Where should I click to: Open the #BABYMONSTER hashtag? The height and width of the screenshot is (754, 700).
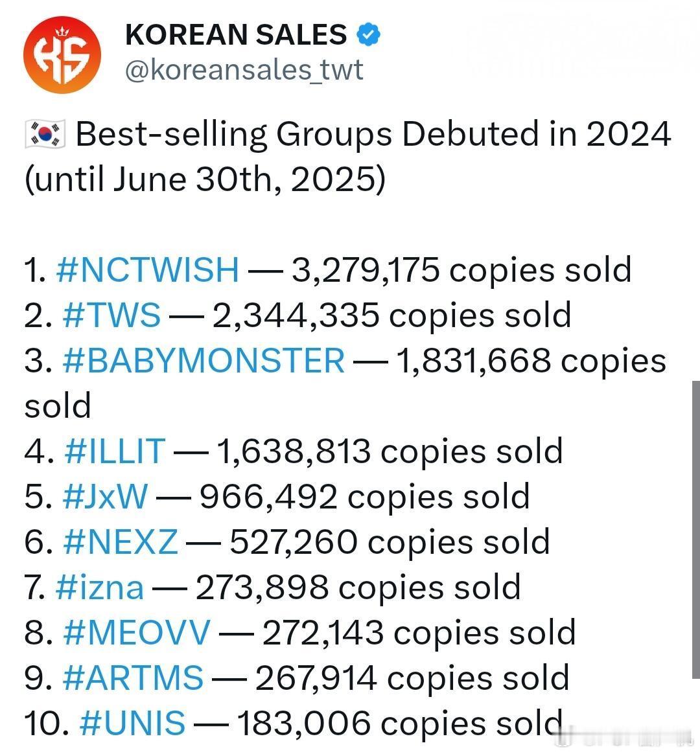click(x=204, y=361)
